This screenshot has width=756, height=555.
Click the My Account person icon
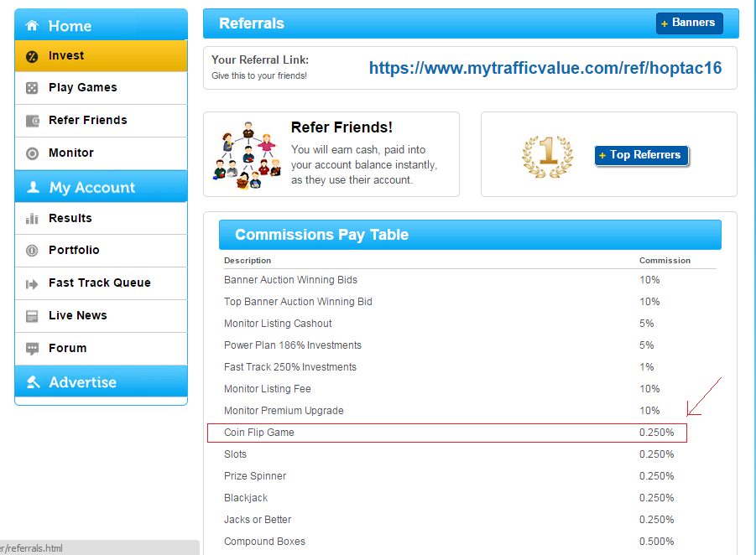tap(33, 187)
